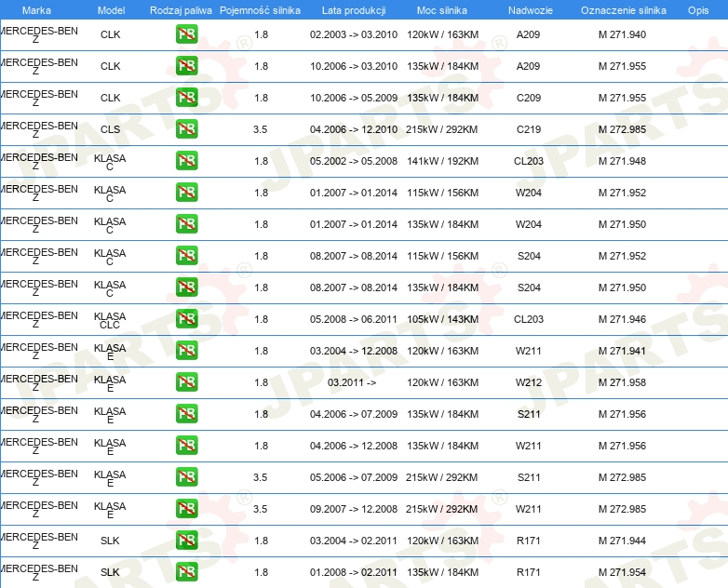Click the Rodzaj paliwa column header
The width and height of the screenshot is (728, 588).
click(x=181, y=10)
